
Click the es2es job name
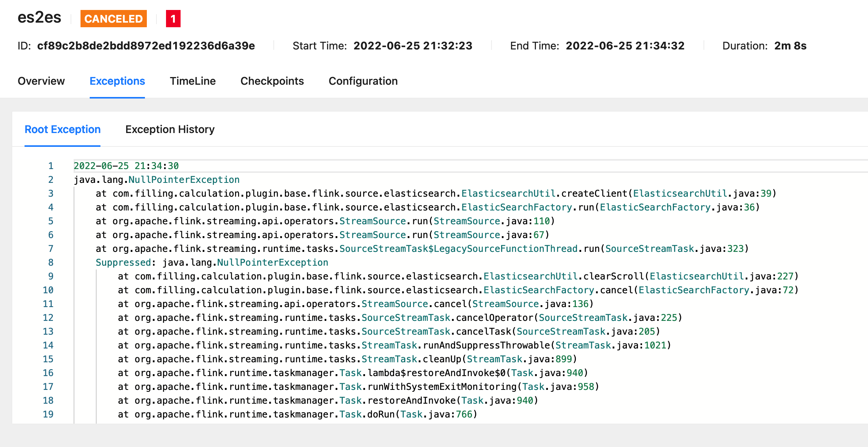39,18
